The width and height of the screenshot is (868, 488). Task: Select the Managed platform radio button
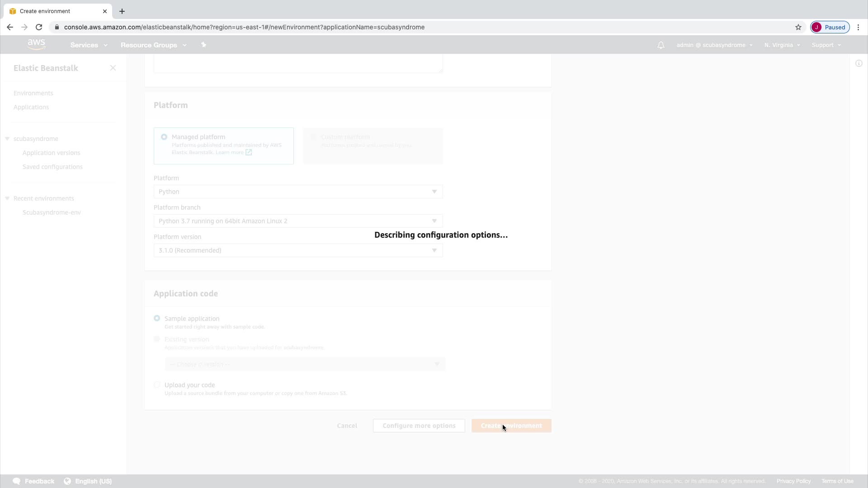164,137
